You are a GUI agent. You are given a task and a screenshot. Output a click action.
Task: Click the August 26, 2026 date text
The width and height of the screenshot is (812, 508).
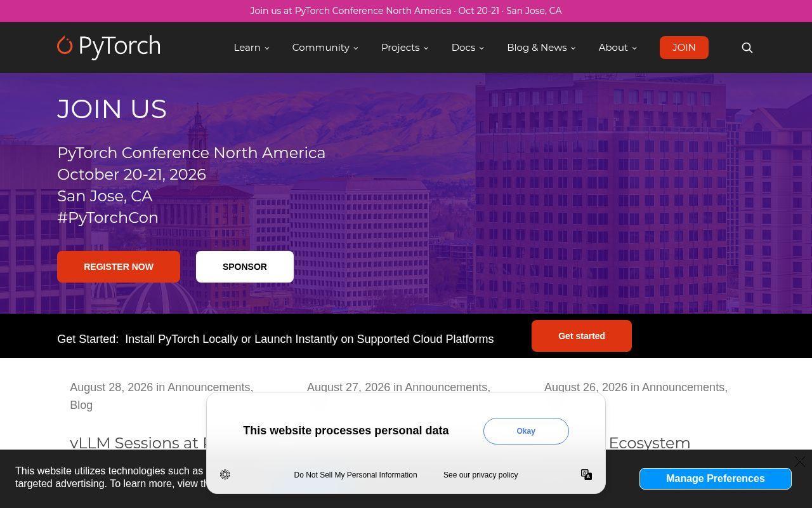(x=586, y=387)
